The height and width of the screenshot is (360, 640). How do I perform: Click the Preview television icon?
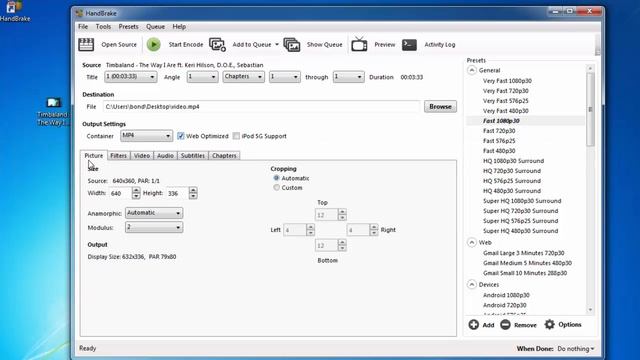click(x=359, y=44)
